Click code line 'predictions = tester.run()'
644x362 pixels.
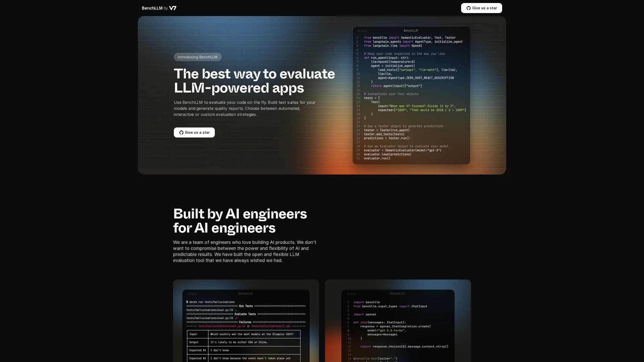(x=387, y=138)
